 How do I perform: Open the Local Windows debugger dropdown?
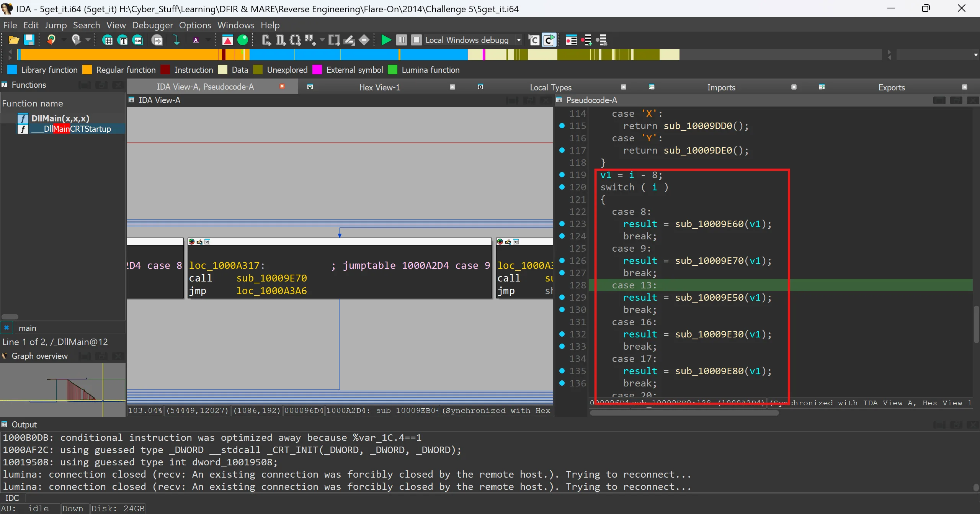(x=519, y=40)
